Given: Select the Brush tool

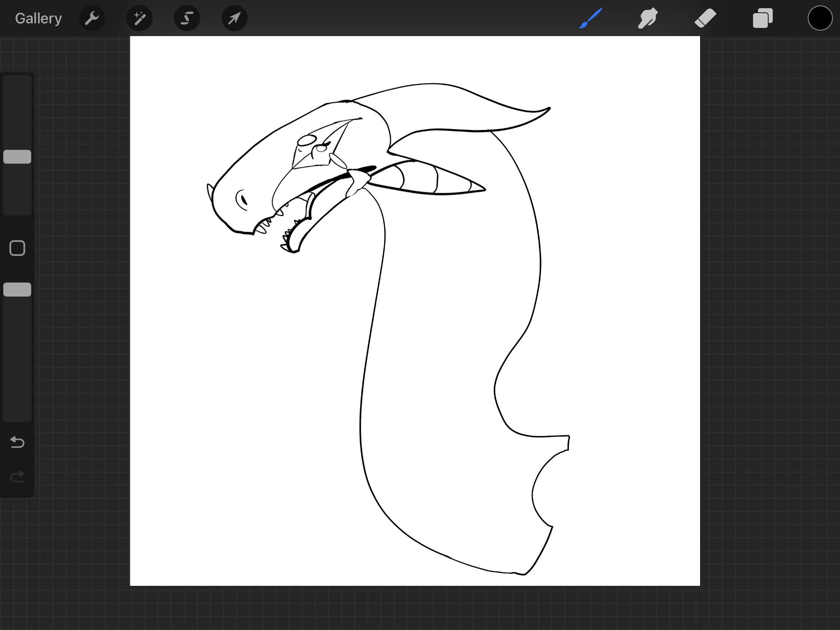Looking at the screenshot, I should (591, 18).
